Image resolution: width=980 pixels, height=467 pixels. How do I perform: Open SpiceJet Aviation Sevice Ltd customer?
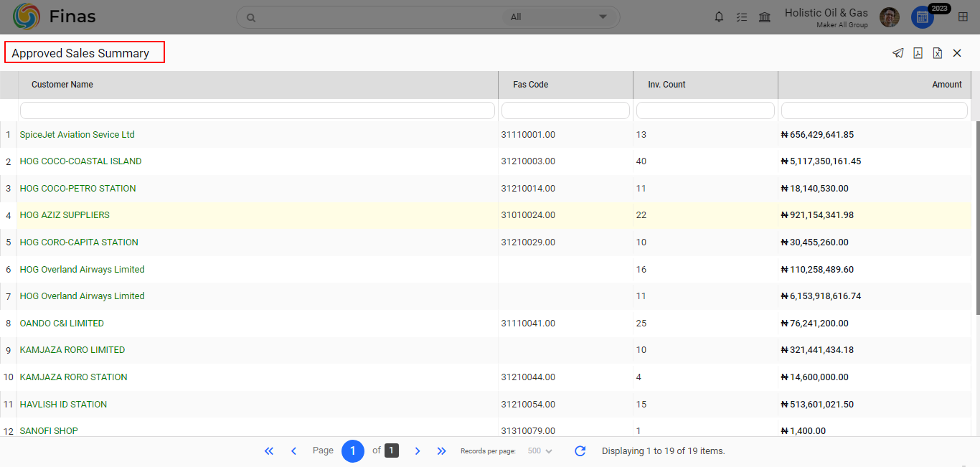pos(77,134)
